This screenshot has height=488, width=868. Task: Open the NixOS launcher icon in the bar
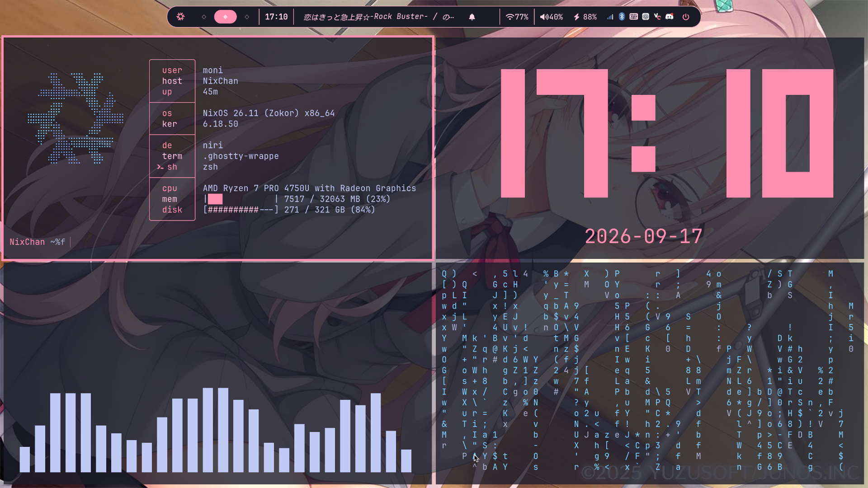click(180, 17)
